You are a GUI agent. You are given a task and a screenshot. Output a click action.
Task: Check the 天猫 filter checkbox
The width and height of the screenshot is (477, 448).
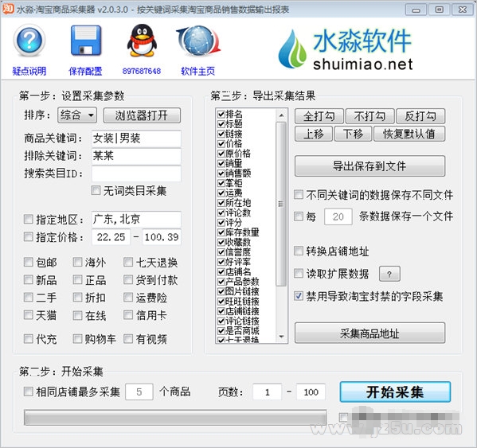click(29, 315)
